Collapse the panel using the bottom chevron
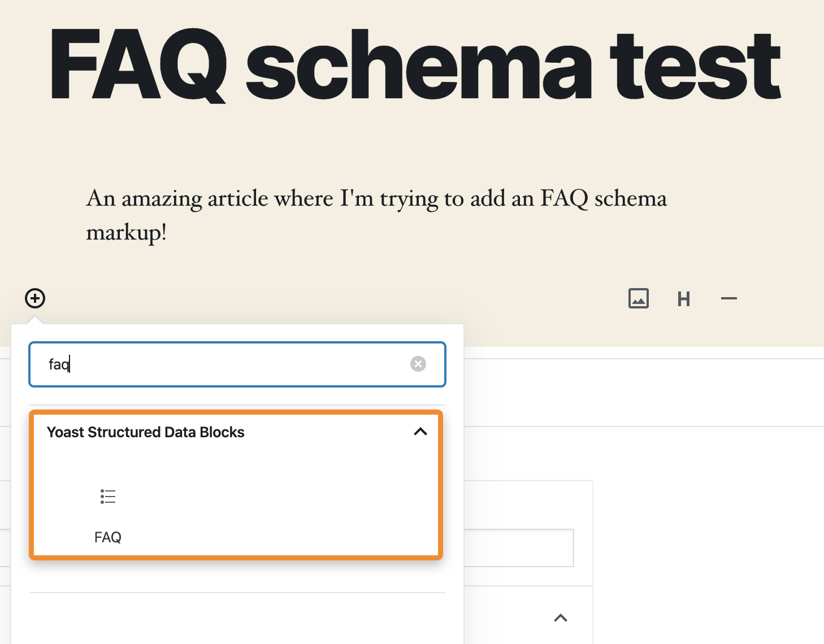The width and height of the screenshot is (824, 644). point(560,617)
